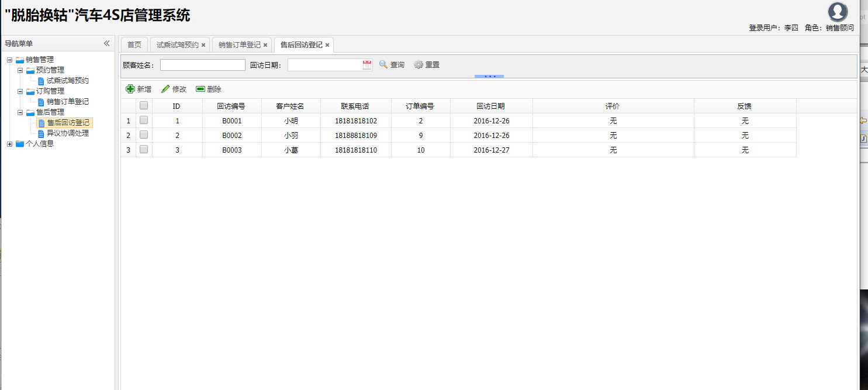Toggle the select-all header checkbox
Image resolution: width=868 pixels, height=390 pixels.
pyautogui.click(x=144, y=106)
